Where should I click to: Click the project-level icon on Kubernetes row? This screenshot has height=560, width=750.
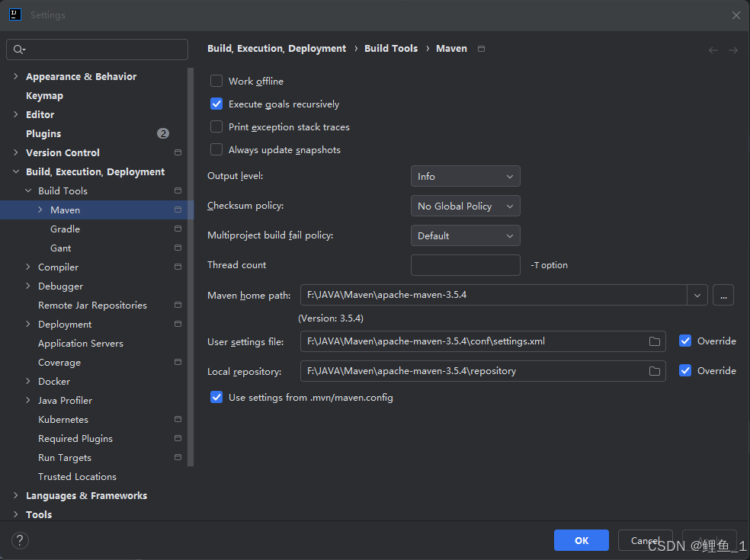pos(178,419)
